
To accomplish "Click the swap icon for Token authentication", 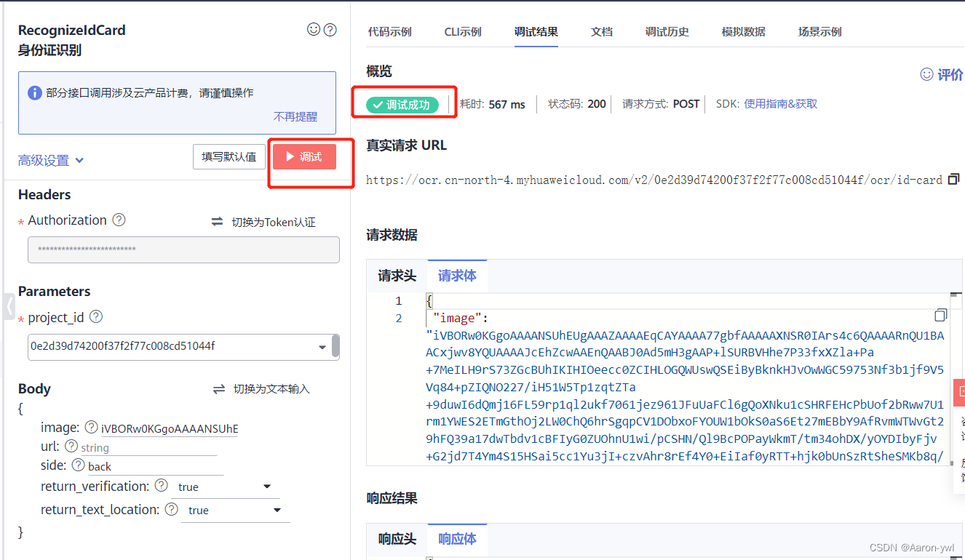I will coord(217,222).
